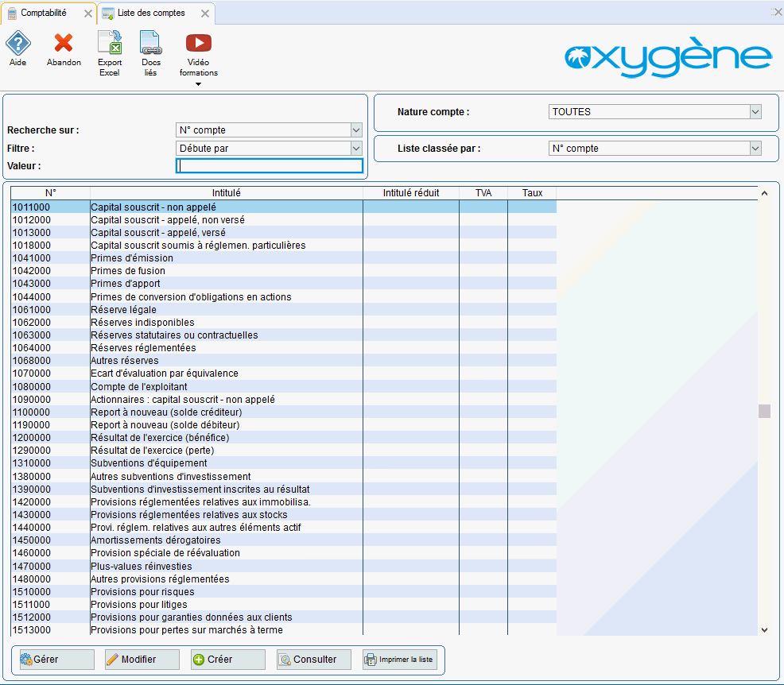784x685 pixels.
Task: Click Imprimer la liste button
Action: point(400,660)
